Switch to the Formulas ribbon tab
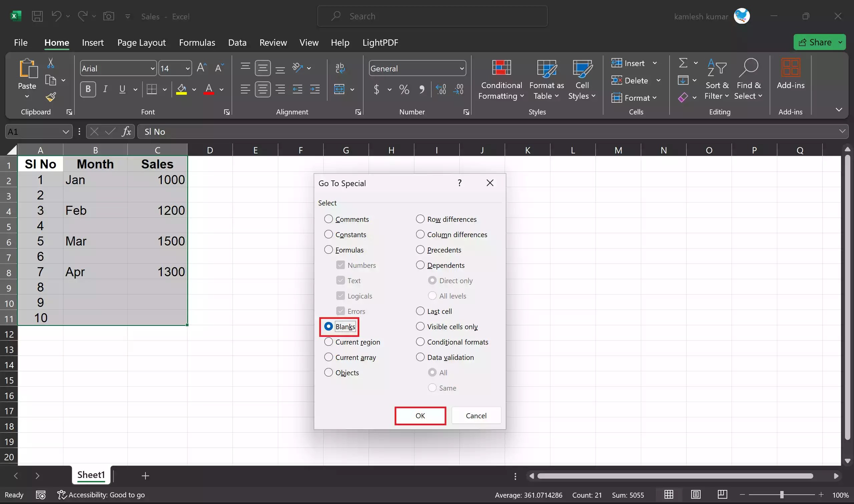The height and width of the screenshot is (504, 854). click(197, 42)
